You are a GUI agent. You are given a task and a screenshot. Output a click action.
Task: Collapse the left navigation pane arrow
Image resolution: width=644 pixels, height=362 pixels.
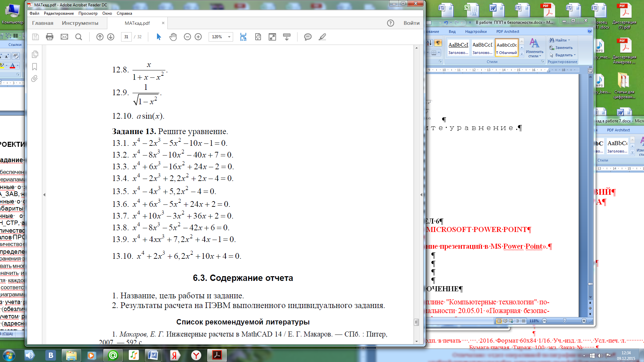tap(44, 195)
